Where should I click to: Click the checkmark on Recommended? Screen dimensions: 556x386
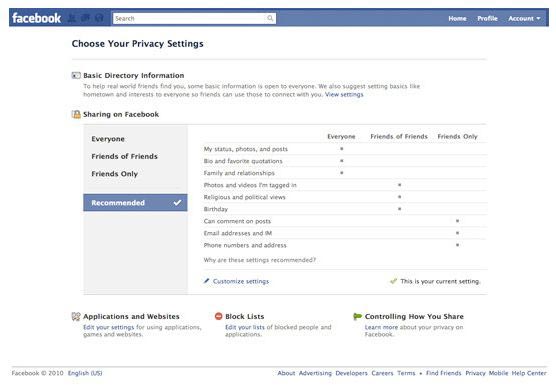pyautogui.click(x=177, y=203)
